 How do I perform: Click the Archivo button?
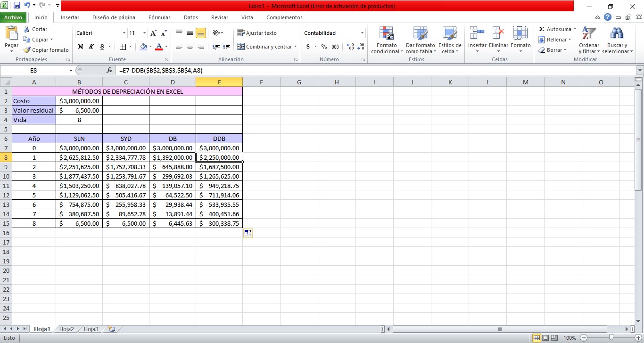coord(13,17)
